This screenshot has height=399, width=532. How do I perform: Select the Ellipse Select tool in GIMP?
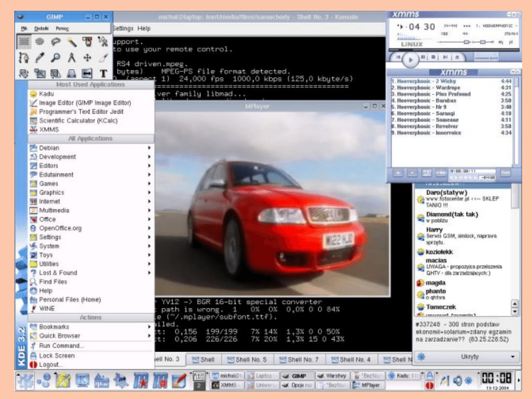[x=40, y=42]
